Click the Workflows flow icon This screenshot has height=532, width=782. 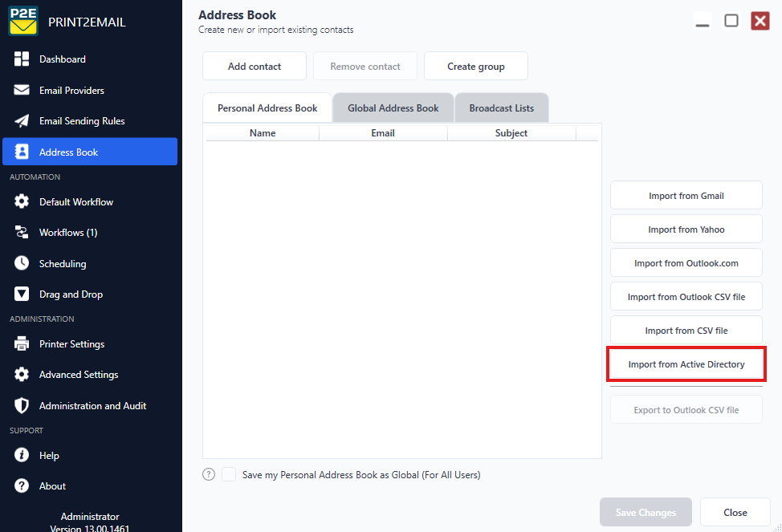pos(22,233)
